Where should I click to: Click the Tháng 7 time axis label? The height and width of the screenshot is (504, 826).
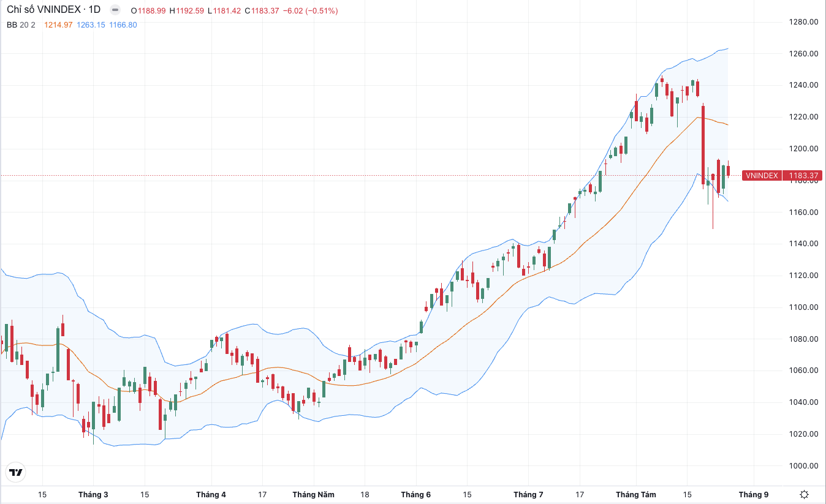point(528,495)
